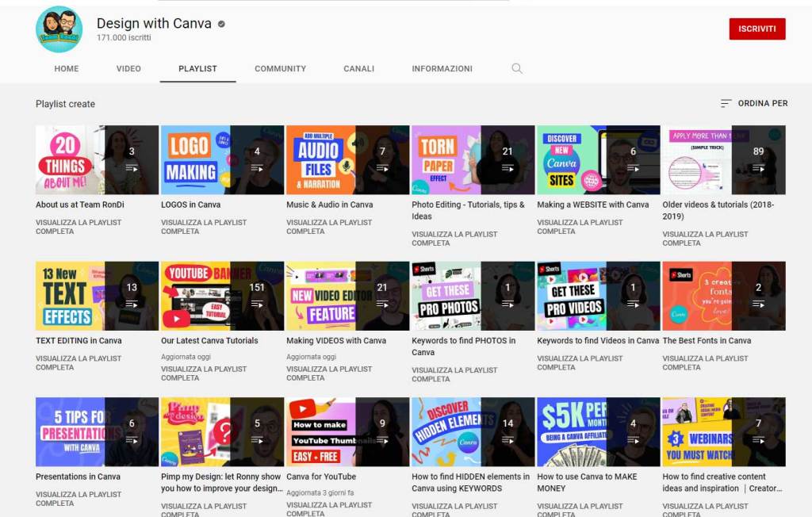This screenshot has width=812, height=517.
Task: View full playlist for TEXT EDITING in Canva
Action: pos(79,362)
